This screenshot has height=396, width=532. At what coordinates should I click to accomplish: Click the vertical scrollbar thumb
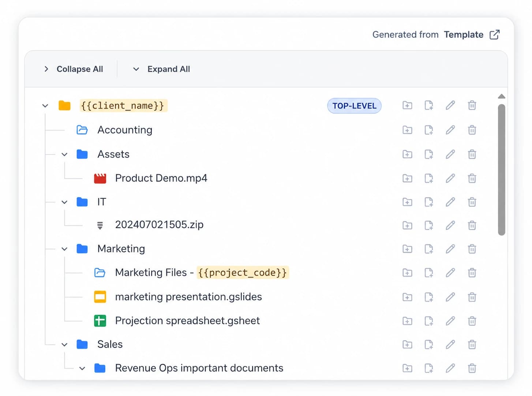(x=502, y=170)
